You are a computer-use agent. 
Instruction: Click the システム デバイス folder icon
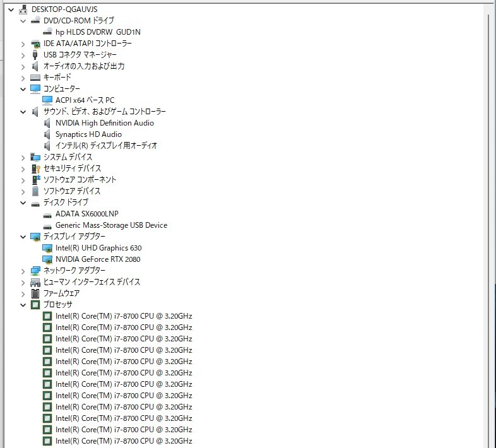coord(35,157)
